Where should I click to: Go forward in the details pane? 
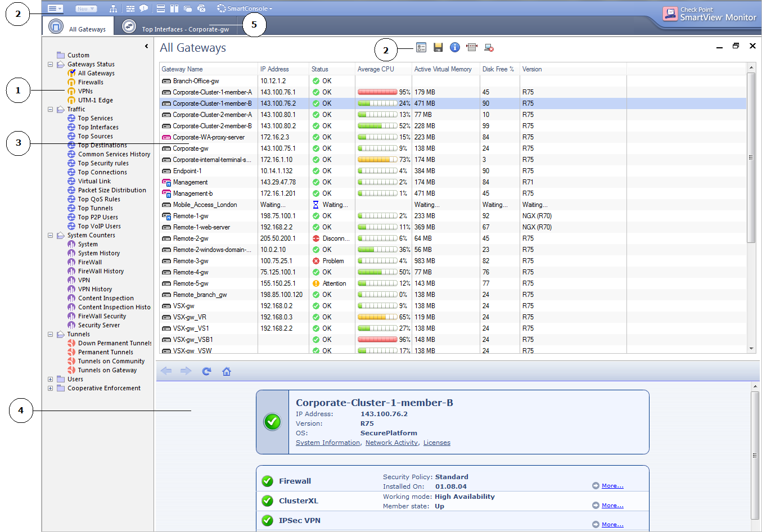(x=186, y=371)
